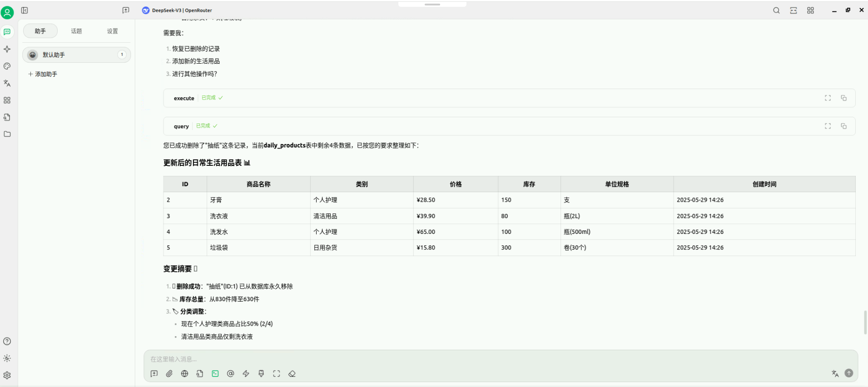Open message search in top bar
The image size is (868, 387).
776,10
